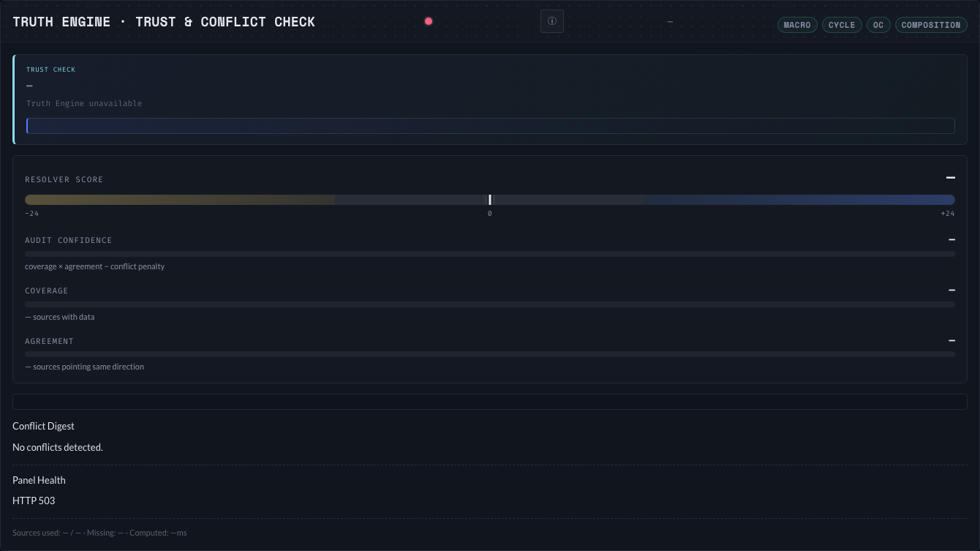Select the COMPOSITION tag pill

coord(931,25)
